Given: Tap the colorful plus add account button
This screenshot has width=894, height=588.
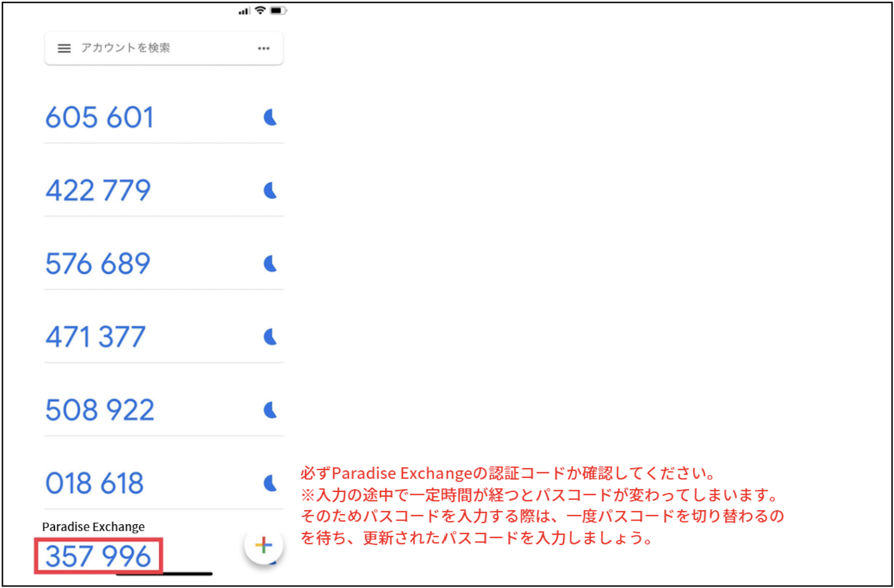Looking at the screenshot, I should (x=264, y=545).
